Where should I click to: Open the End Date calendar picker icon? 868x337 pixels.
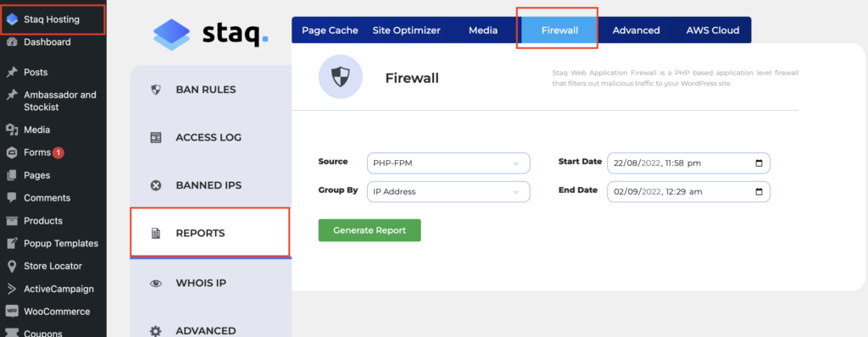tap(759, 191)
